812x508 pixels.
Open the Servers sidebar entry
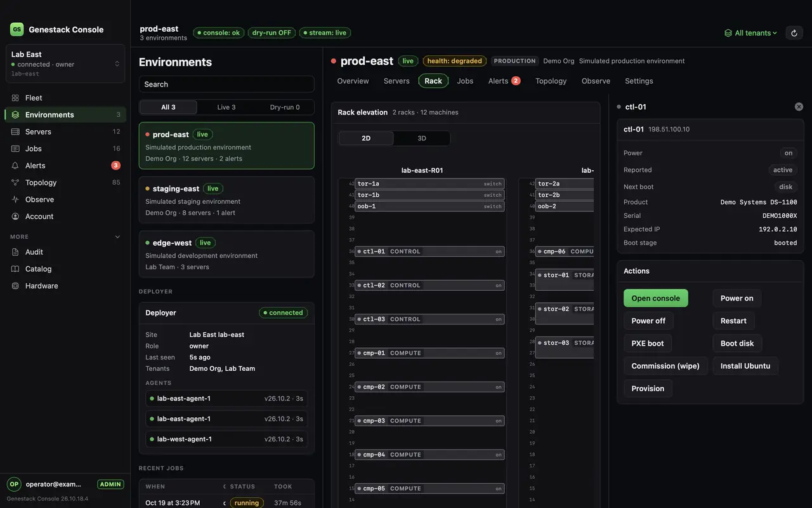(x=65, y=131)
